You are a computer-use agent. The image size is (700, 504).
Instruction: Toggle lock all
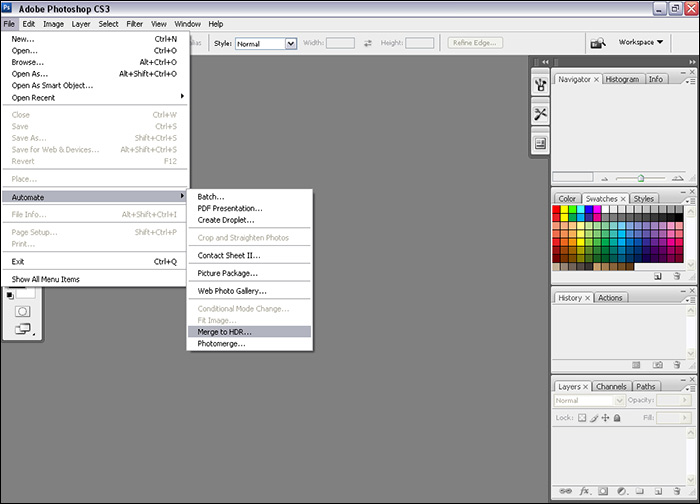(617, 418)
